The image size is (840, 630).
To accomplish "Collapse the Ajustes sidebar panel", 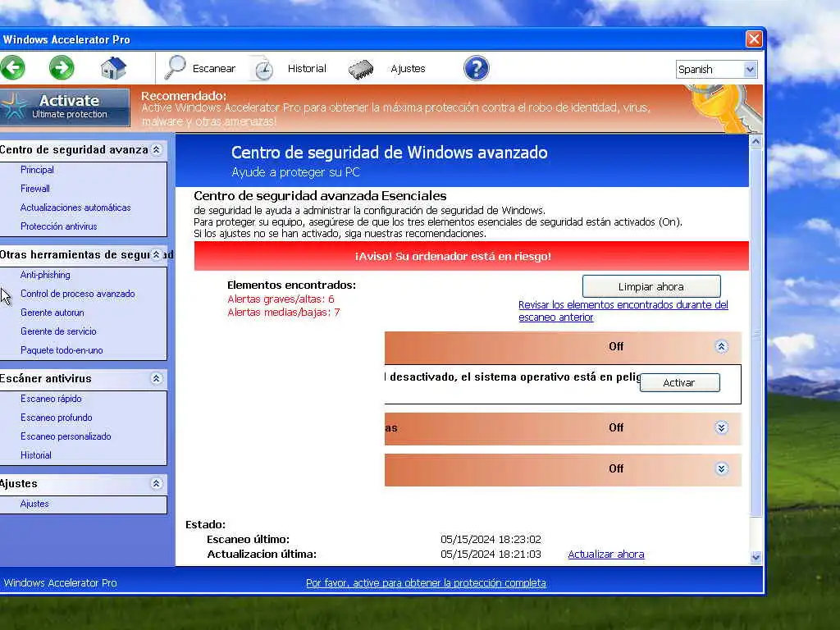I will click(156, 484).
